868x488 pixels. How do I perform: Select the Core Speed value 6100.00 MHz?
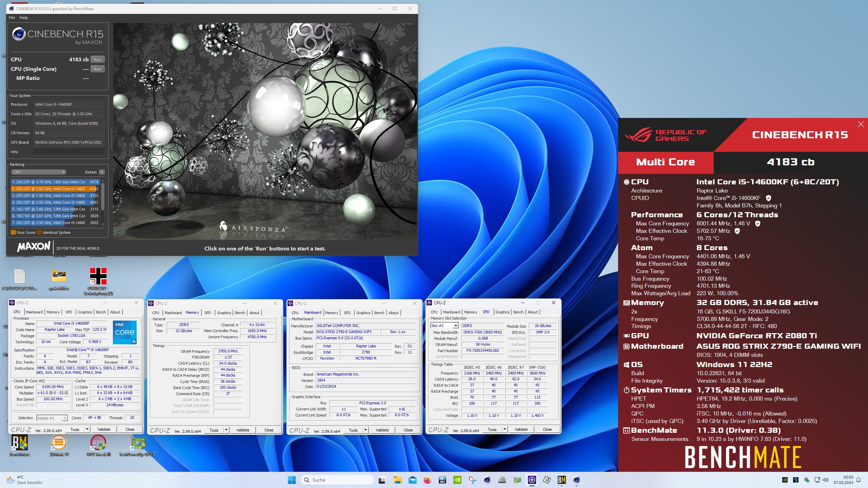[53, 387]
